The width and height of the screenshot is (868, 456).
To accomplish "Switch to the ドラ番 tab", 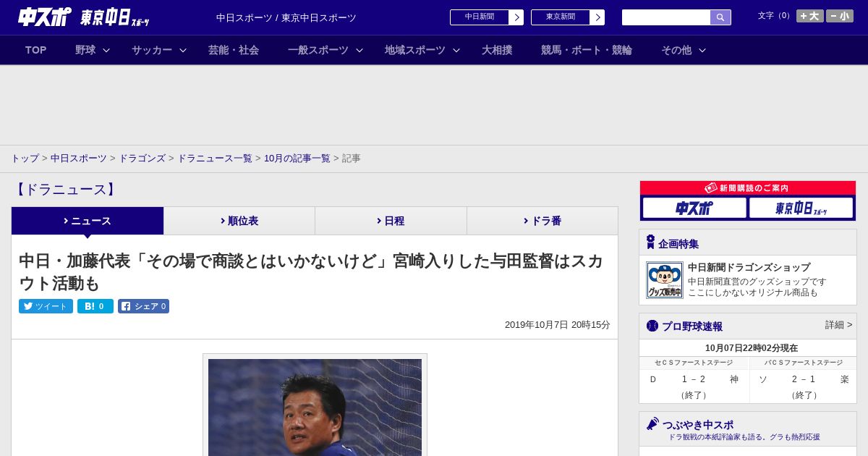I will point(542,221).
